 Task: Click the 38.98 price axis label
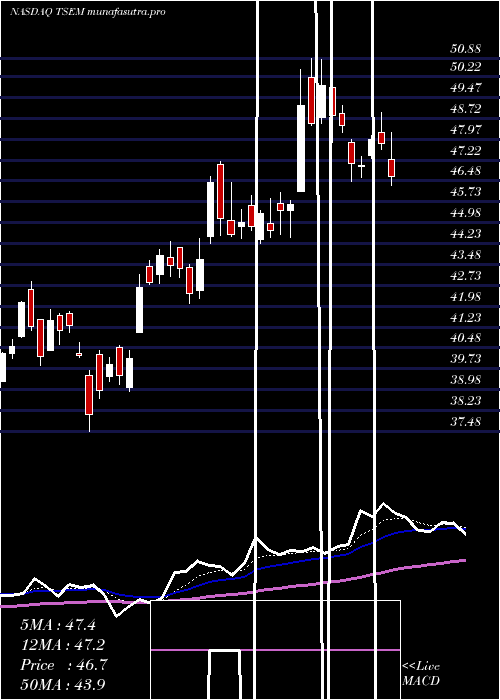coord(466,379)
